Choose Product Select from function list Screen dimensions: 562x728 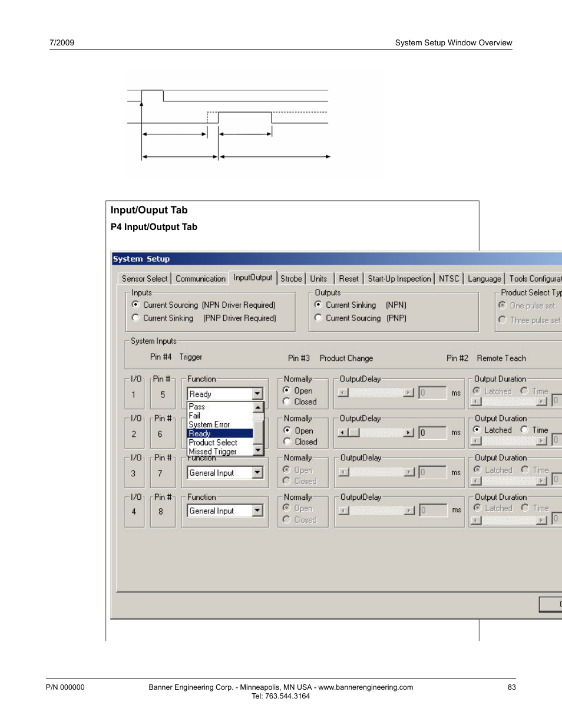point(220,442)
